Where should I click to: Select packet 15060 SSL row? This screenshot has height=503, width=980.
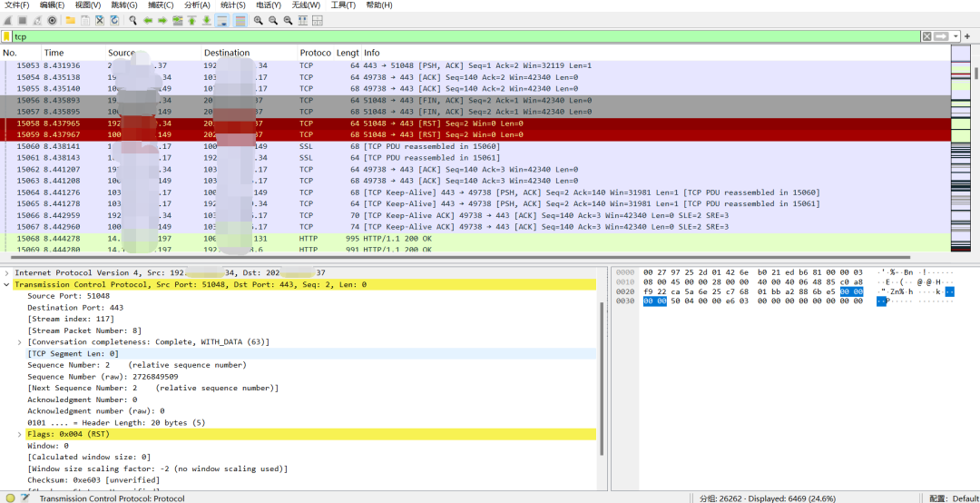475,146
